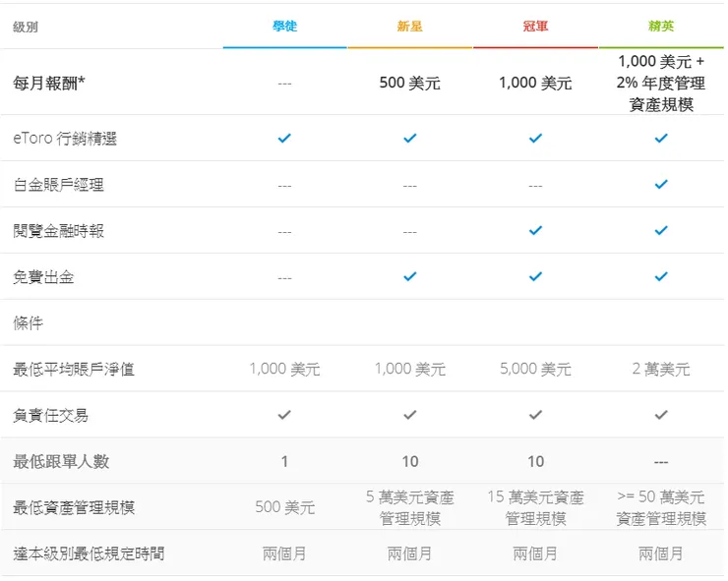The image size is (728, 581).
Task: Click the 每月報酬* row label
Action: (49, 83)
